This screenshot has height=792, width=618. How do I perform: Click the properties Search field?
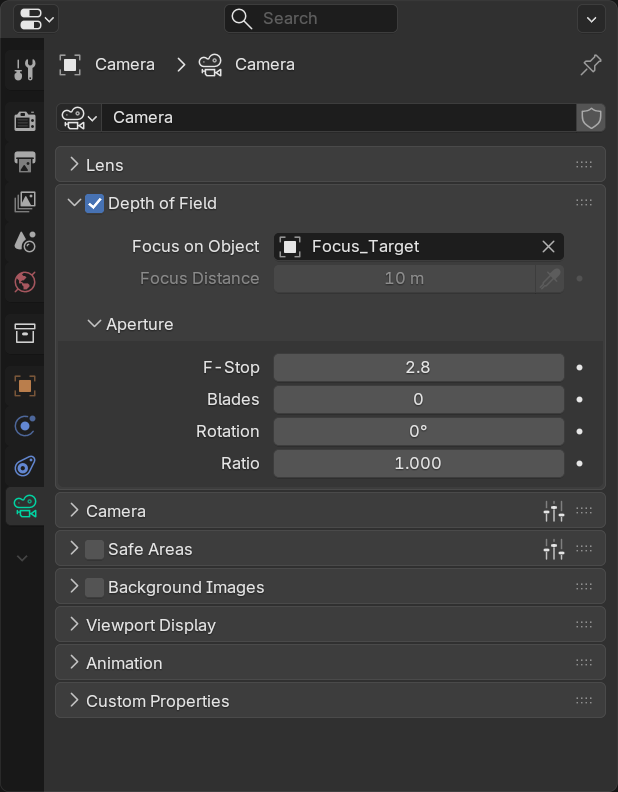(x=311, y=19)
